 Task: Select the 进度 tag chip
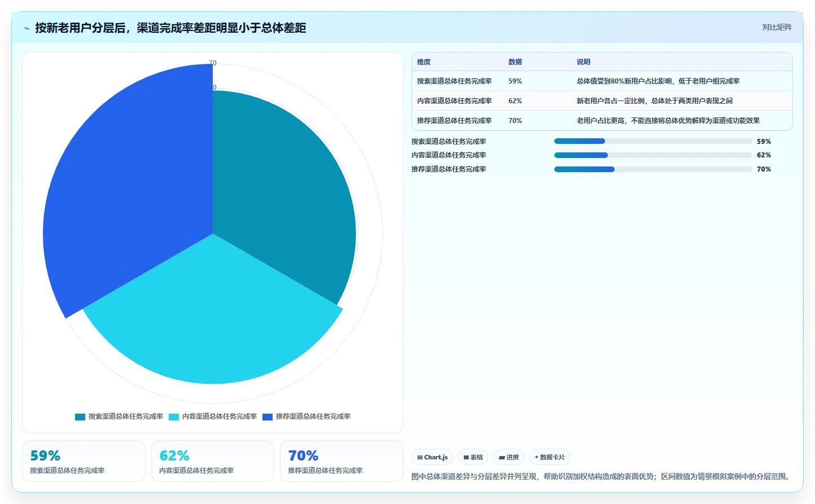coord(509,457)
